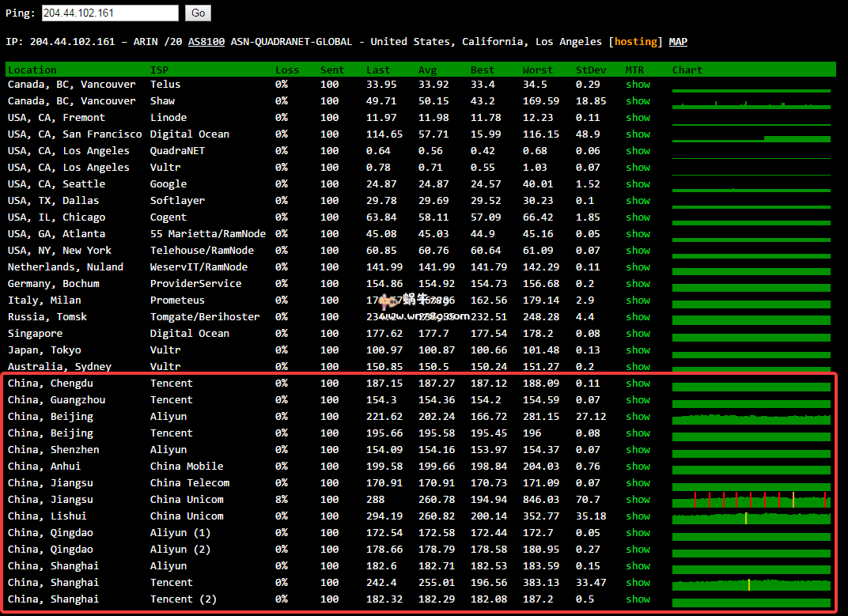Screen dimensions: 848x616
Task: Show MTR for Jiangsu China Unicom
Action: pos(638,500)
